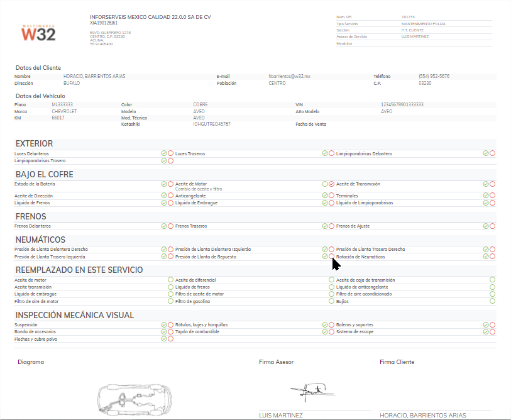This screenshot has height=420, width=511.
Task: Select the empty green circle for Bajo el Cofre Aceite de Motor
Action: 325,184
